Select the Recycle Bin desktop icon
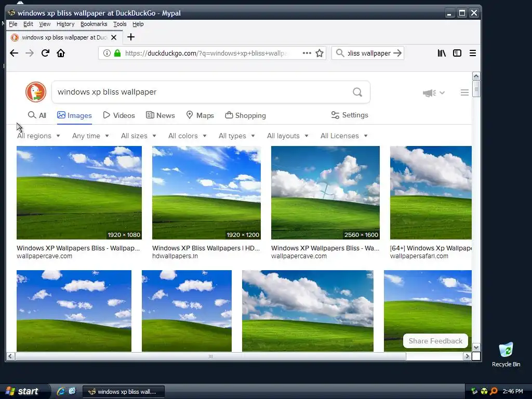Screen dimensions: 532x399 [x=506, y=354]
